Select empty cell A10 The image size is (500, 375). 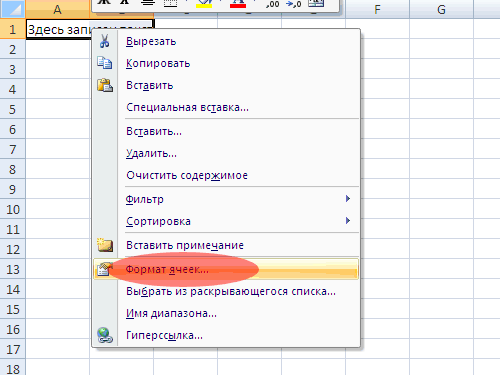[x=57, y=209]
